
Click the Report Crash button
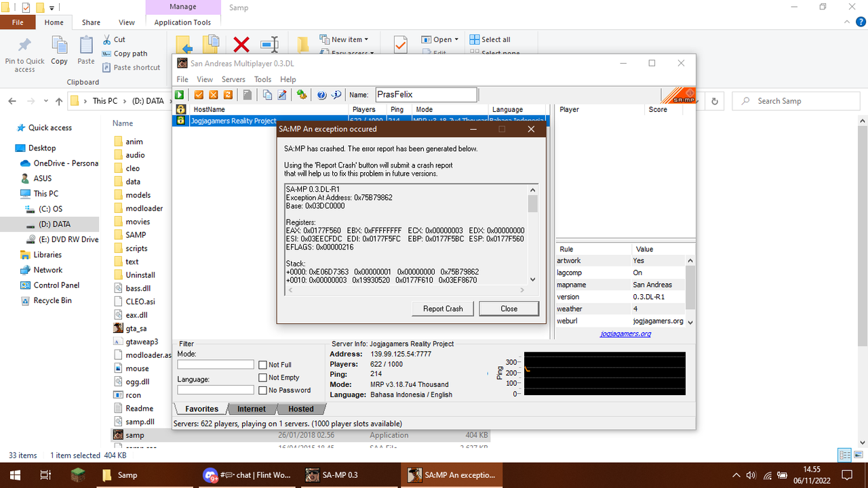443,308
